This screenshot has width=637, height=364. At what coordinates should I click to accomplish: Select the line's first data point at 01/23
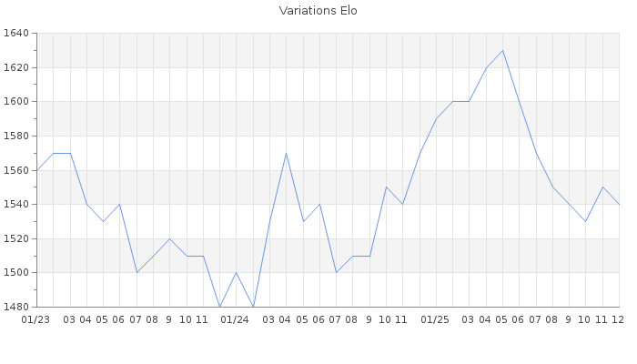point(36,170)
